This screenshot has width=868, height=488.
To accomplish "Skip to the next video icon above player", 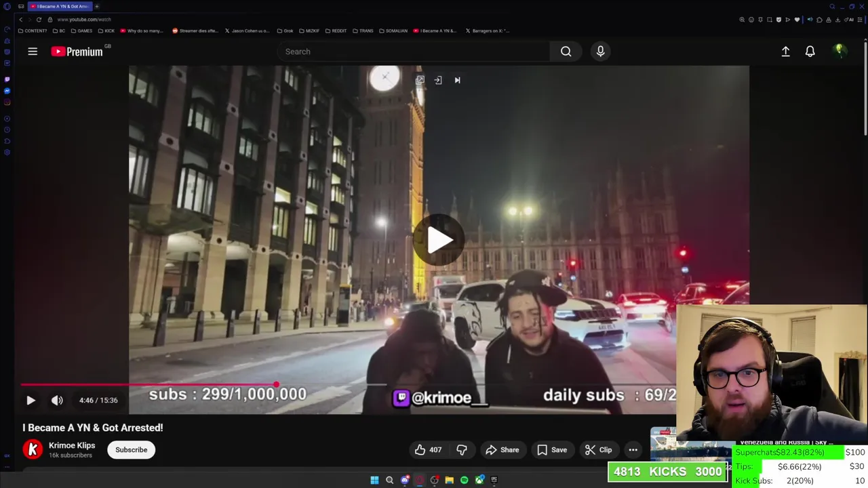I will pos(457,80).
